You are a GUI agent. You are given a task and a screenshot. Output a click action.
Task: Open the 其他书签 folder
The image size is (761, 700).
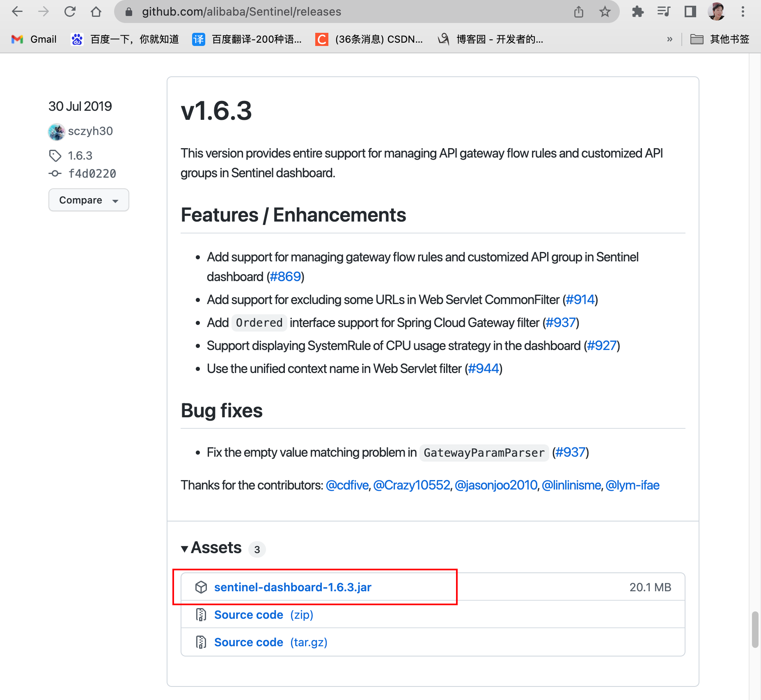point(720,39)
